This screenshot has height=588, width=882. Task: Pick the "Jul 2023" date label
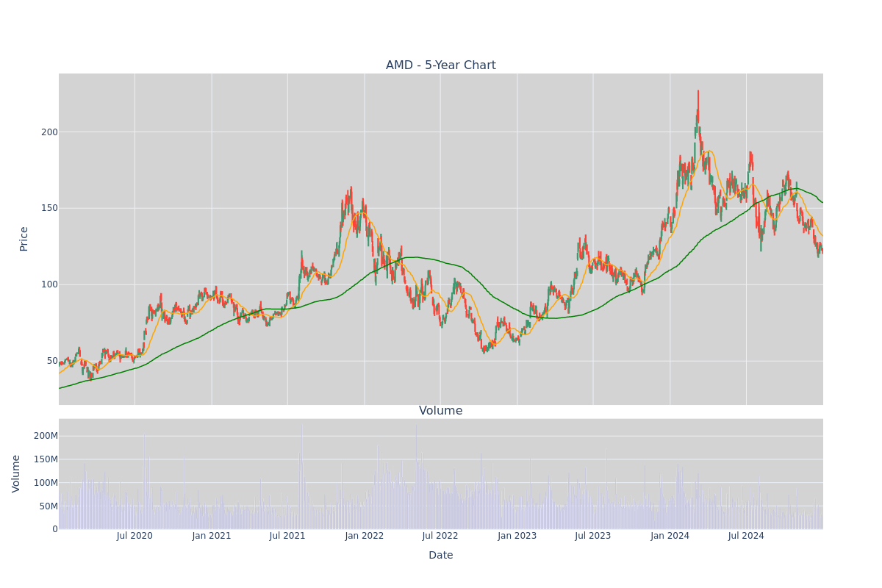(593, 536)
